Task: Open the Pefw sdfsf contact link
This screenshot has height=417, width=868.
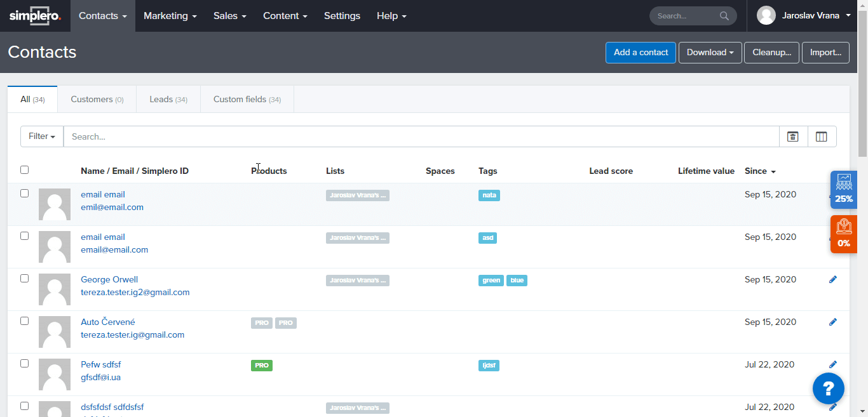Action: [101, 364]
